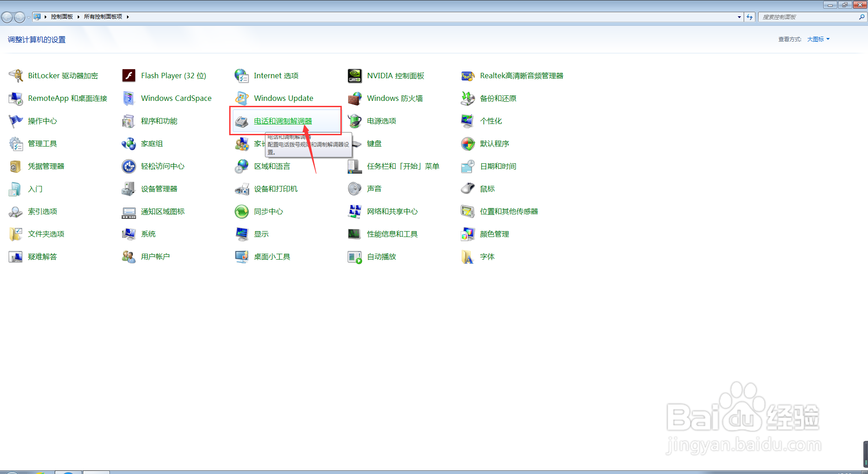Click the Windows 防火墙 brick wall icon
This screenshot has height=474, width=868.
point(355,98)
